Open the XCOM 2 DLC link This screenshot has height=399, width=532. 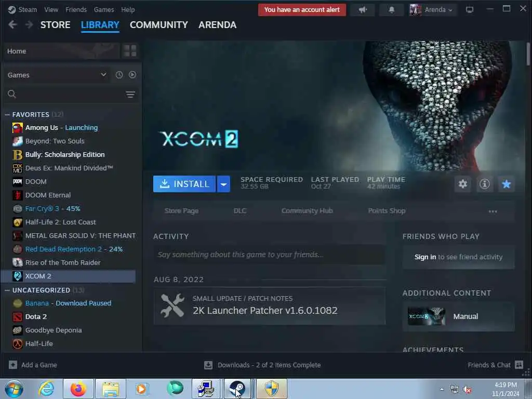[240, 211]
